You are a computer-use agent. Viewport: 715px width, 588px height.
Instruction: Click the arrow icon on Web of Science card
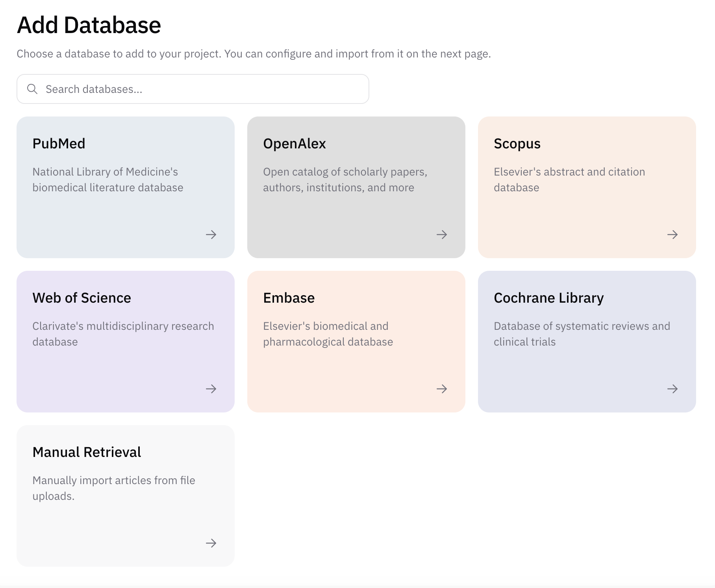click(x=211, y=389)
